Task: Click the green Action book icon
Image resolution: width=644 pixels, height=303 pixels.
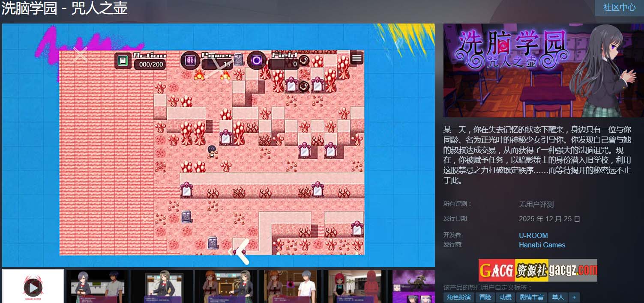Action: coord(123,61)
